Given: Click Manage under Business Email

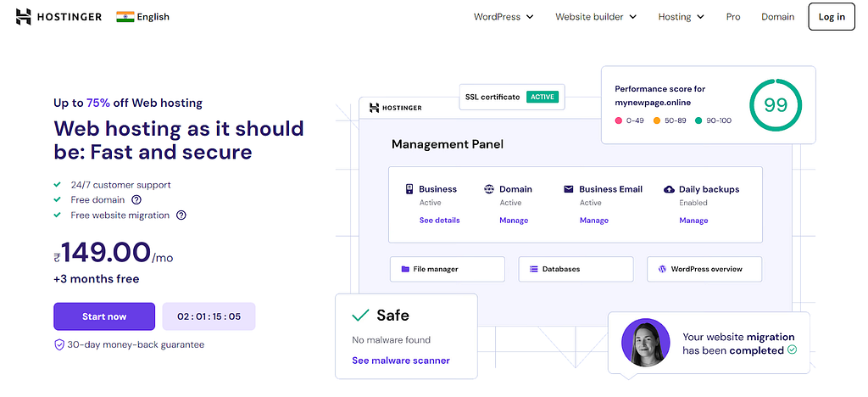Looking at the screenshot, I should pyautogui.click(x=594, y=220).
